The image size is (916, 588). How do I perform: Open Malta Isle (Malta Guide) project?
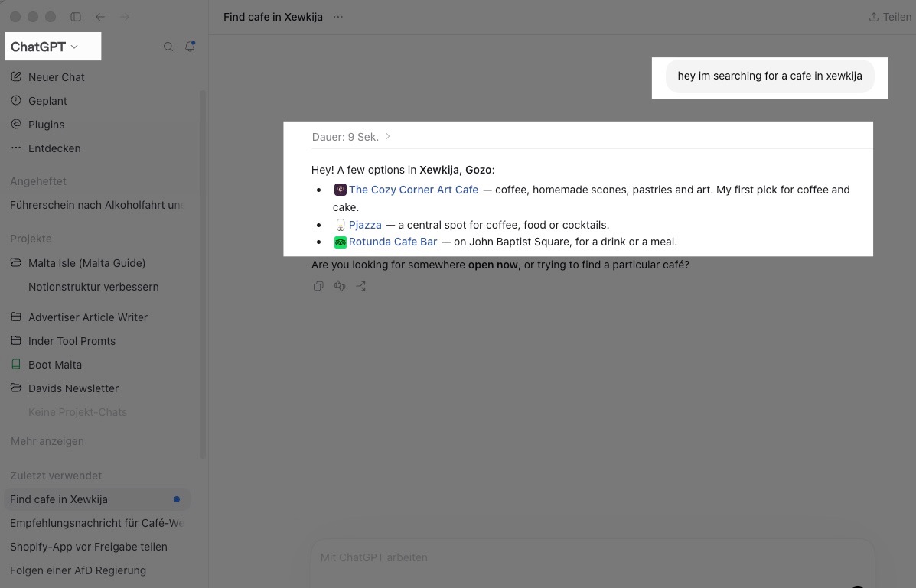[x=87, y=263]
